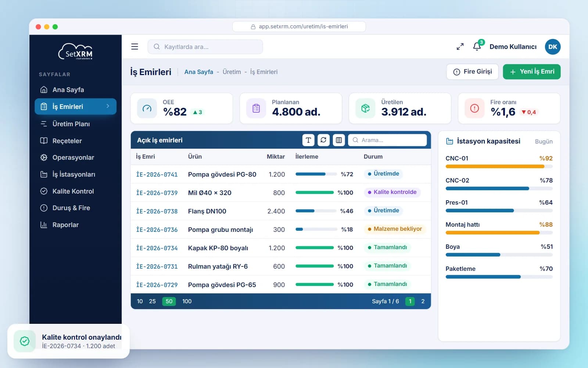
Task: Click the refresh icon in table header
Action: pyautogui.click(x=323, y=140)
